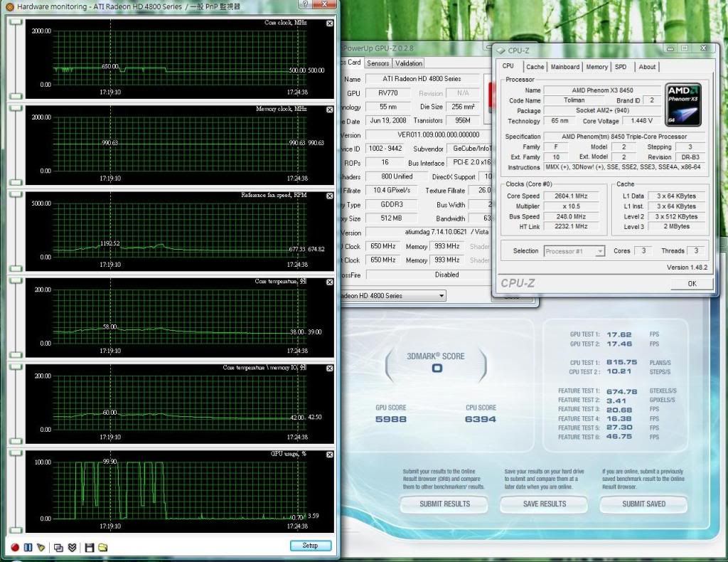Open the About tab in CPU-Z
This screenshot has width=728, height=562.
click(x=647, y=67)
